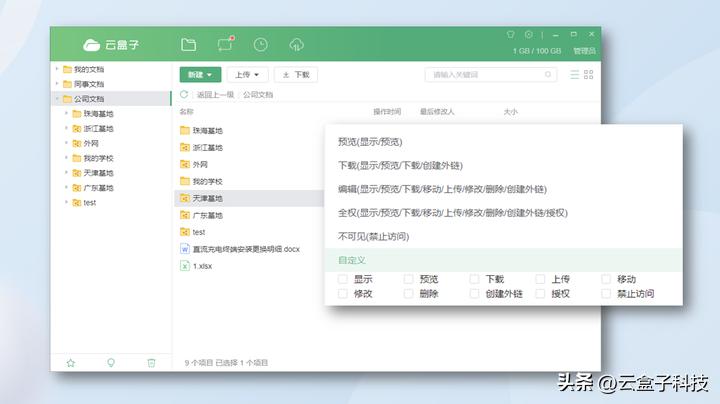Image resolution: width=720 pixels, height=404 pixels.
Task: Click the 下载 toolbar button
Action: tap(296, 74)
